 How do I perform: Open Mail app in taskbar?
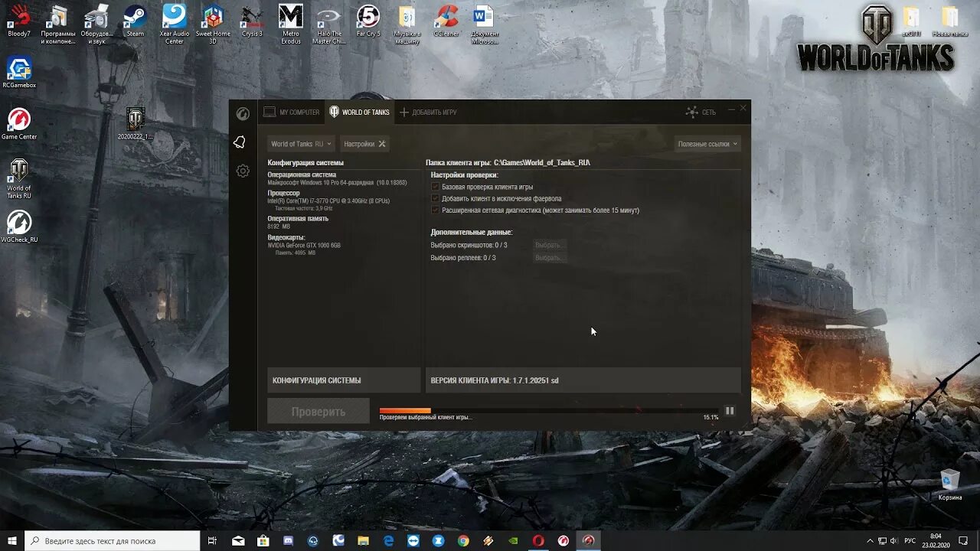point(238,540)
